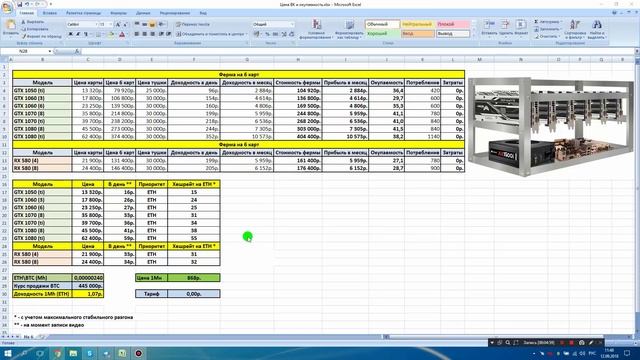
Task: Toggle Merge and Center cells
Action: click(x=211, y=34)
